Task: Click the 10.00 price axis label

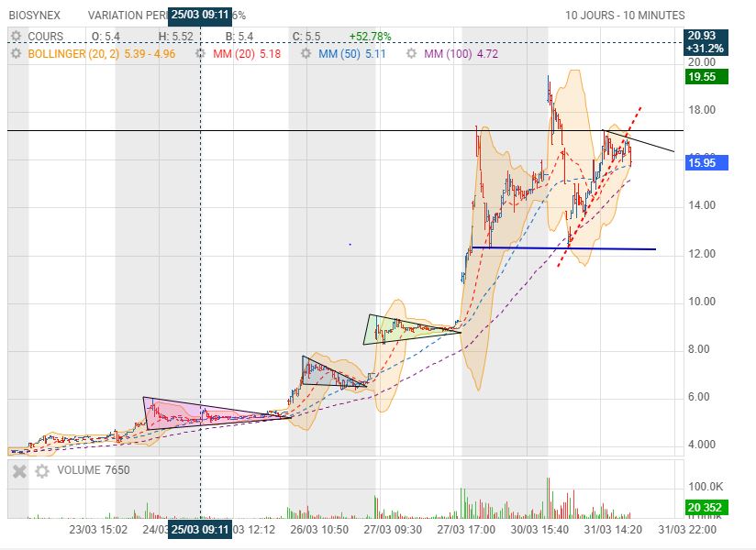Action: coord(702,302)
